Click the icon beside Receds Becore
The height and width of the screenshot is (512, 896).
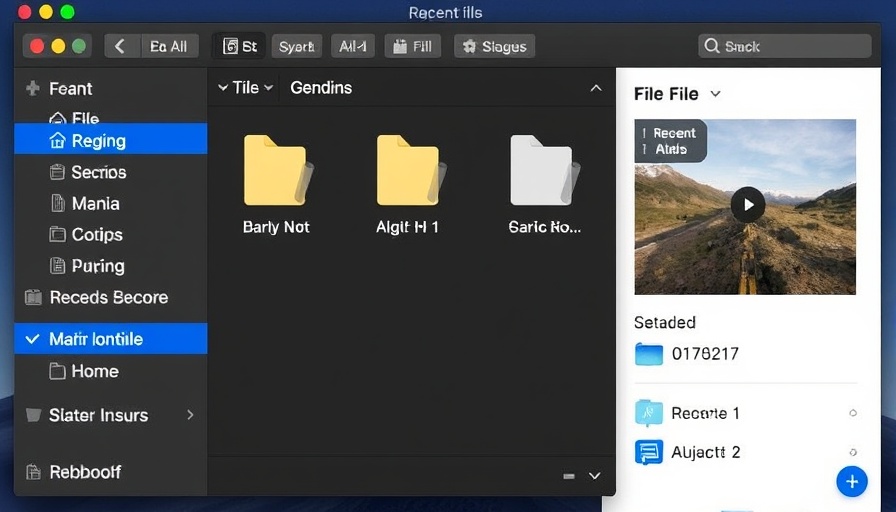33,297
